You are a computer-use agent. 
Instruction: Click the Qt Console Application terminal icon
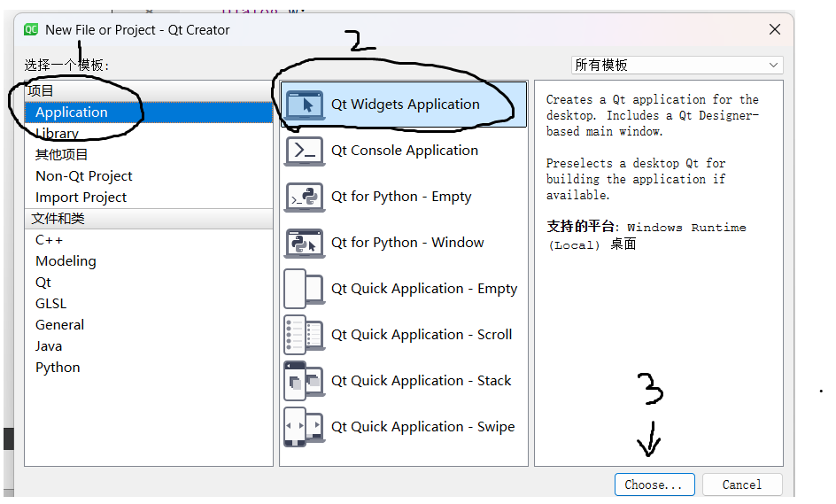(x=305, y=151)
